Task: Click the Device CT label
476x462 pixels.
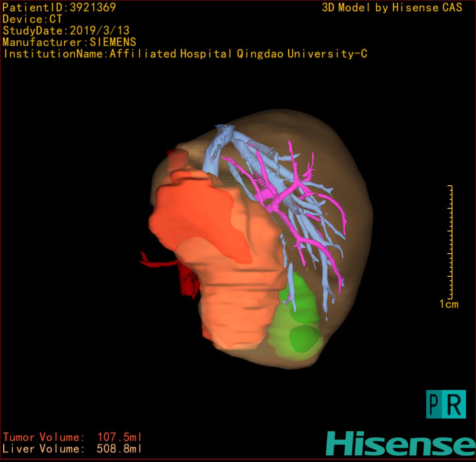Action: [x=32, y=19]
